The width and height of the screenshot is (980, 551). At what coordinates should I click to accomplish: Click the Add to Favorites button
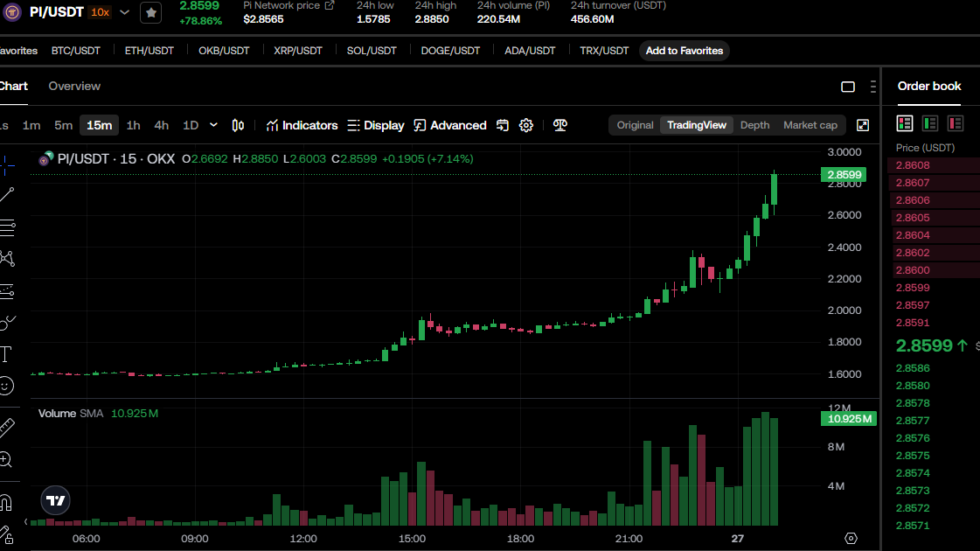tap(684, 51)
